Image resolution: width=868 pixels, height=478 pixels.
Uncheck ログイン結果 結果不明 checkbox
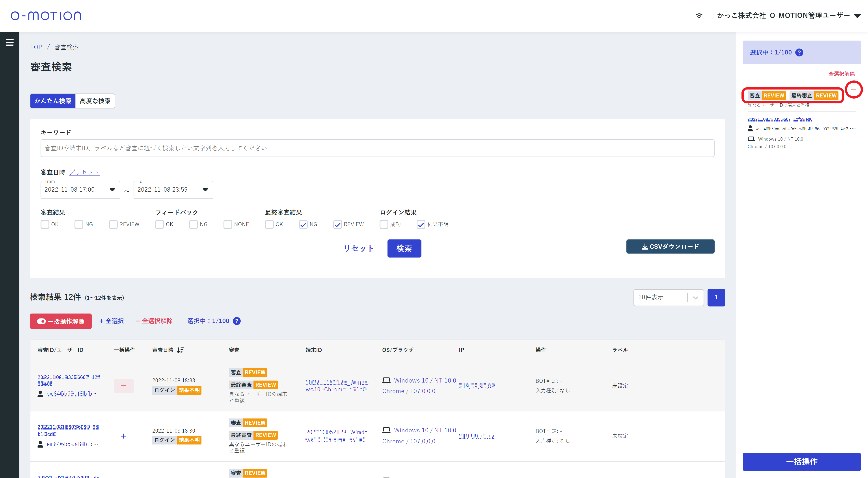(421, 224)
